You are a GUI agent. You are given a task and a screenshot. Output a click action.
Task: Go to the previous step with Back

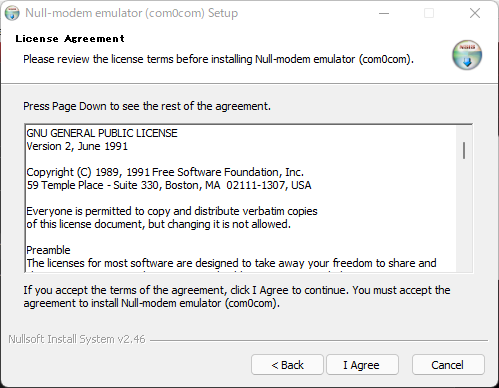[287, 365]
